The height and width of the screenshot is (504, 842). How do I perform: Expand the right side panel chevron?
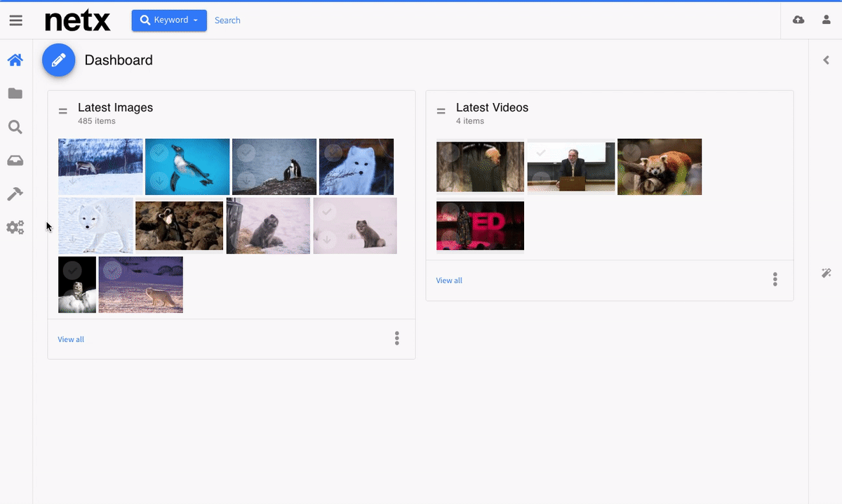(827, 60)
